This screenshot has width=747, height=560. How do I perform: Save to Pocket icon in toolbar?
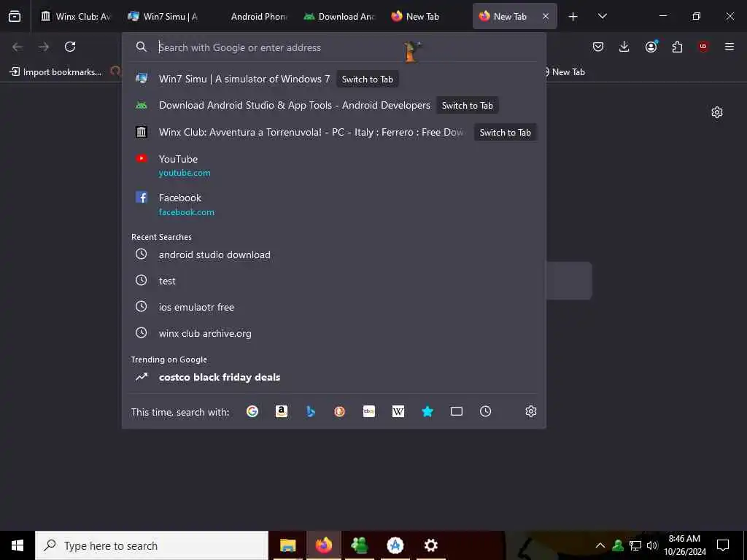(598, 47)
